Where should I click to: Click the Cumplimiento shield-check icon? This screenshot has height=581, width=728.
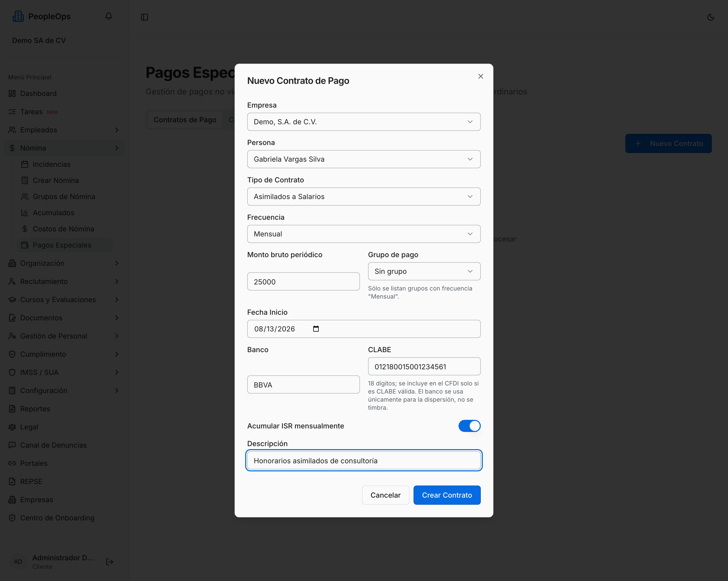click(12, 354)
